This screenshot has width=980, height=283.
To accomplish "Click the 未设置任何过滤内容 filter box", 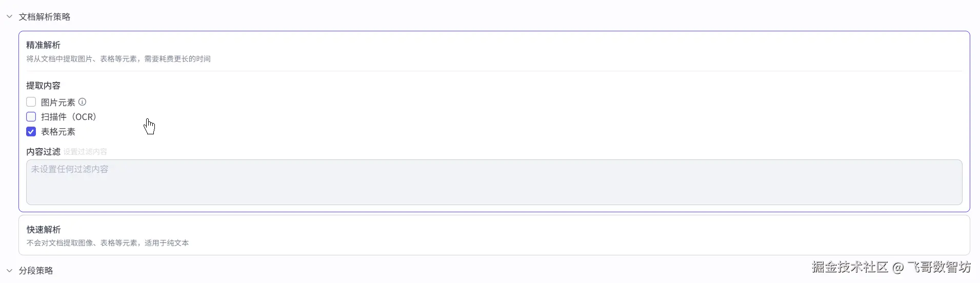I will (494, 182).
